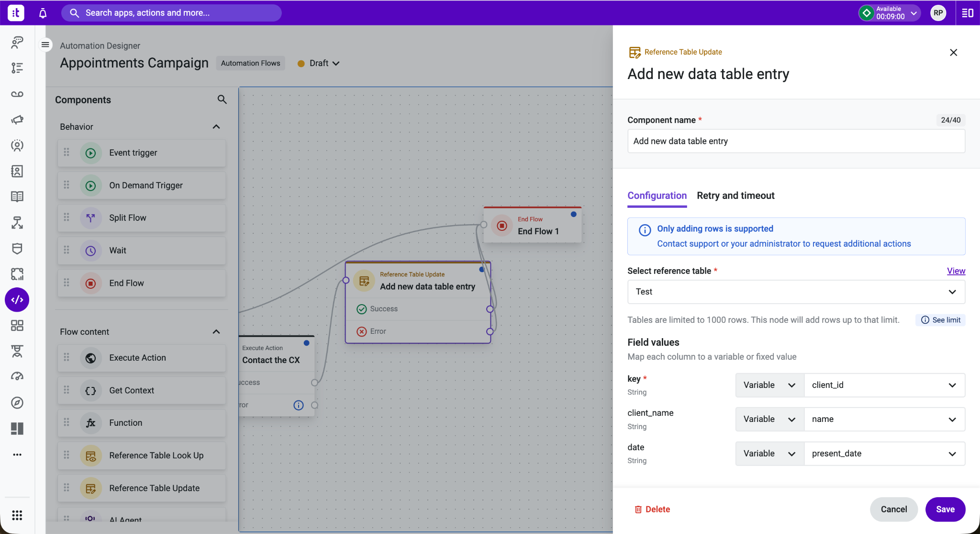Viewport: 980px width, 534px height.
Task: Search components with the magnifier icon
Action: coord(222,99)
